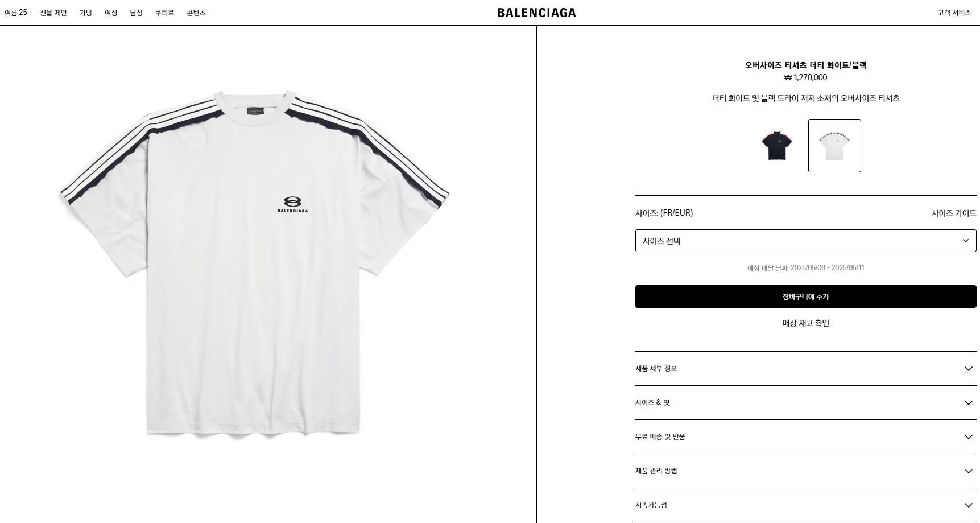The height and width of the screenshot is (523, 980).
Task: Click the Balenciaga logo in the header
Action: [536, 13]
